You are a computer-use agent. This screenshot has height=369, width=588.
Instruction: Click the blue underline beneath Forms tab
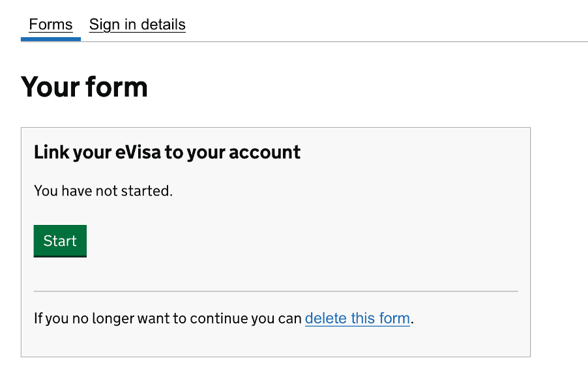(51, 39)
